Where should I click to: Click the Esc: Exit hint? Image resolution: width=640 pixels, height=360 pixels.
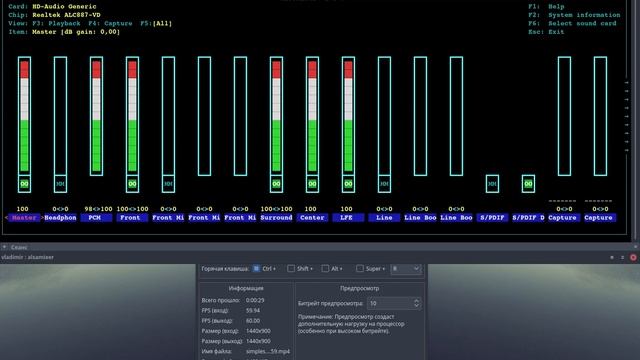point(546,32)
